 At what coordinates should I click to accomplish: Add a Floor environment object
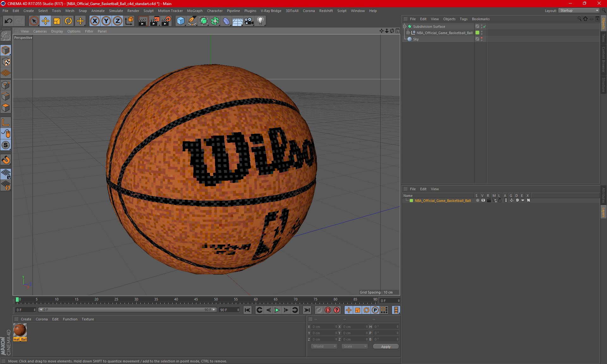click(238, 21)
